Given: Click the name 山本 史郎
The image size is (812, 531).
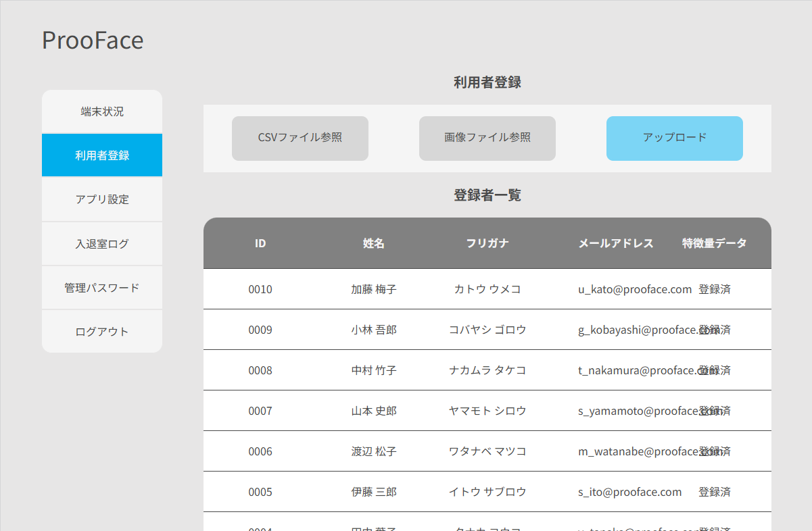Looking at the screenshot, I should click(x=374, y=411).
